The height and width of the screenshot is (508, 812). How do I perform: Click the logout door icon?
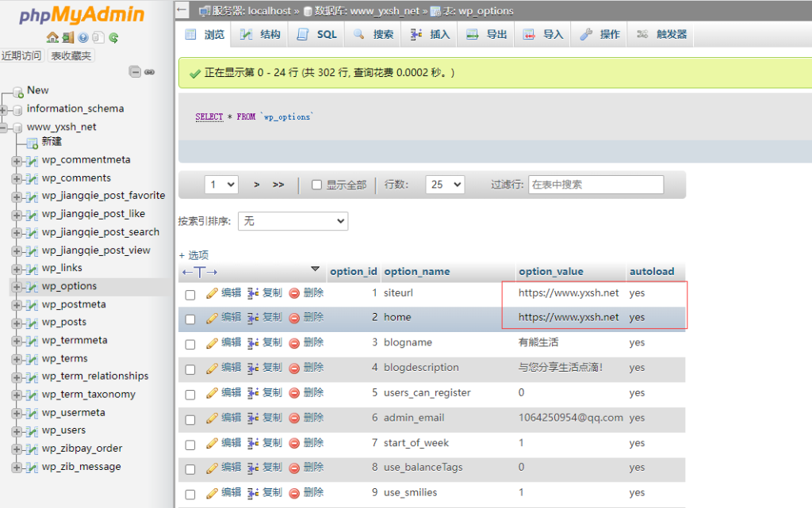[x=67, y=37]
